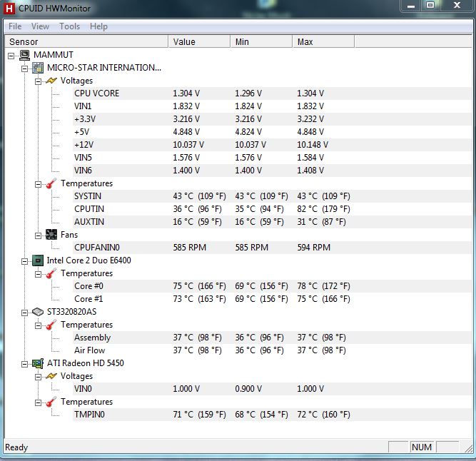Select the CPUFANIN0 fan row
Image resolution: width=476 pixels, height=461 pixels.
tap(273, 248)
